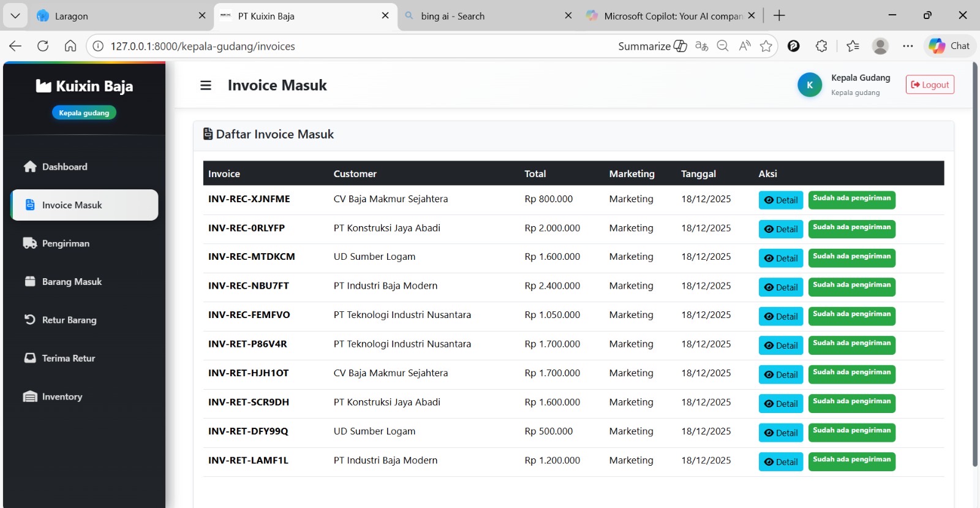The height and width of the screenshot is (508, 980).
Task: View site information icon in address bar
Action: click(x=98, y=46)
